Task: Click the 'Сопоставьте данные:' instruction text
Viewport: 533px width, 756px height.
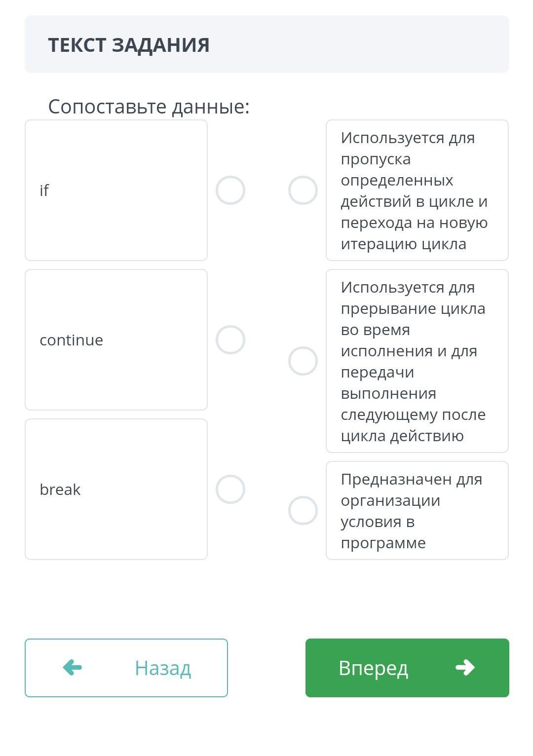Action: tap(149, 106)
